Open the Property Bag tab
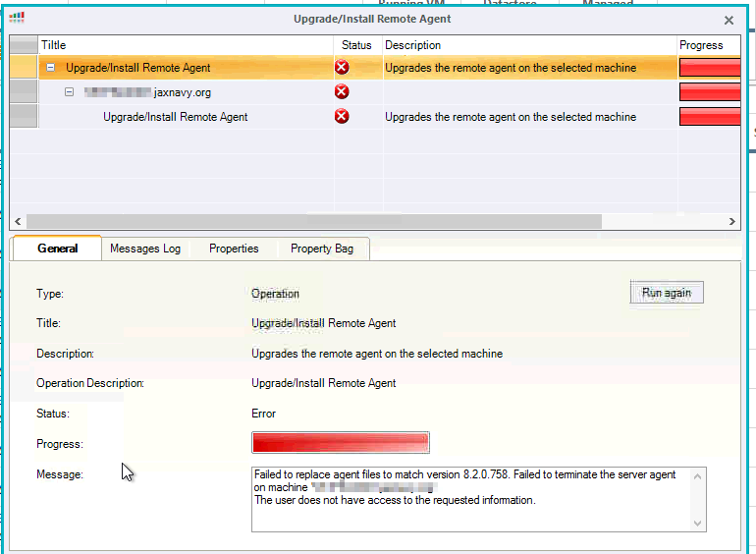This screenshot has width=756, height=554. 322,249
